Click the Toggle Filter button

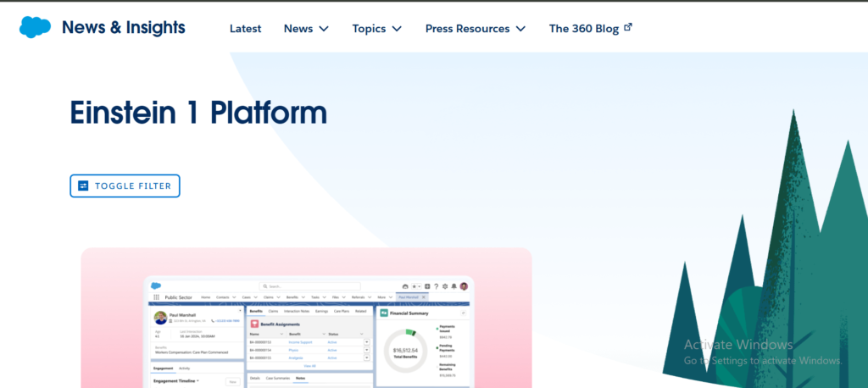coord(125,186)
